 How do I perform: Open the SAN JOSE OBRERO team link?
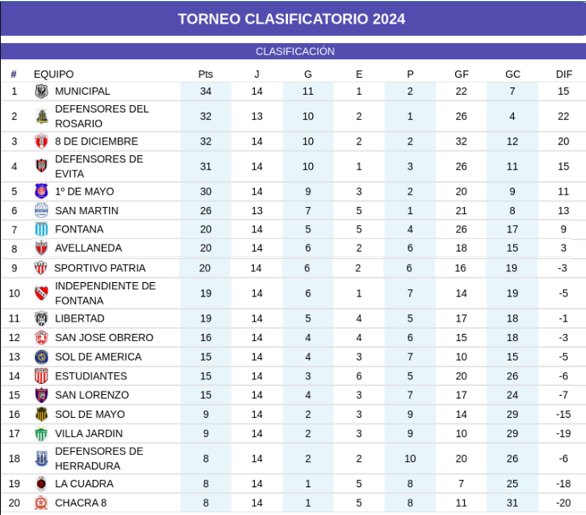tap(104, 337)
